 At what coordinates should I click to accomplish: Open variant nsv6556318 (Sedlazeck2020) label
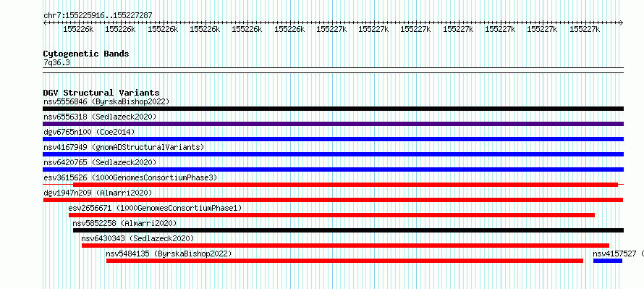tap(100, 117)
